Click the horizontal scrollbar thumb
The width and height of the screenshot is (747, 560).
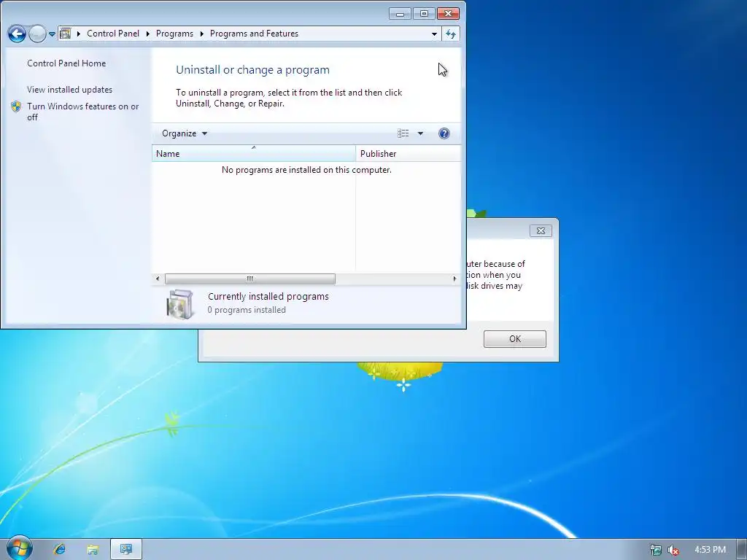point(250,279)
